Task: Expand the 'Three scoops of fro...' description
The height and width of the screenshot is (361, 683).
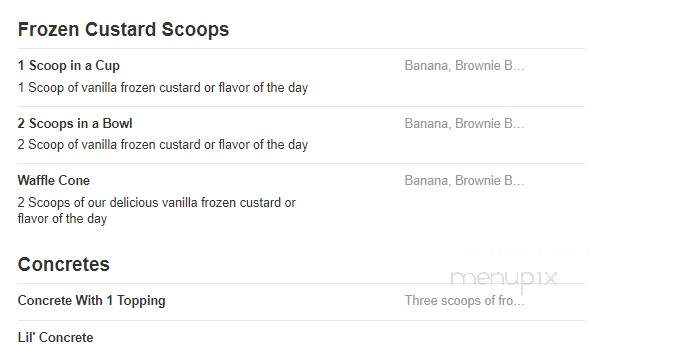Action: click(464, 300)
